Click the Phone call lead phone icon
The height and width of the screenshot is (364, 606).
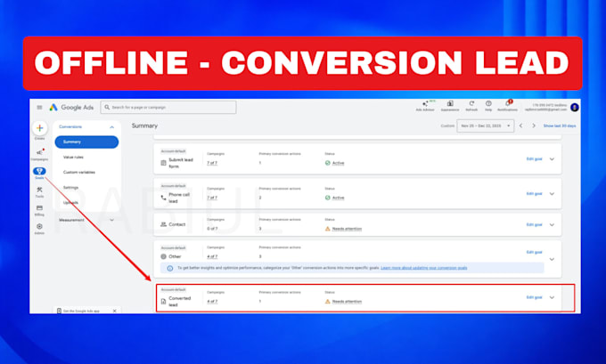[x=163, y=198]
